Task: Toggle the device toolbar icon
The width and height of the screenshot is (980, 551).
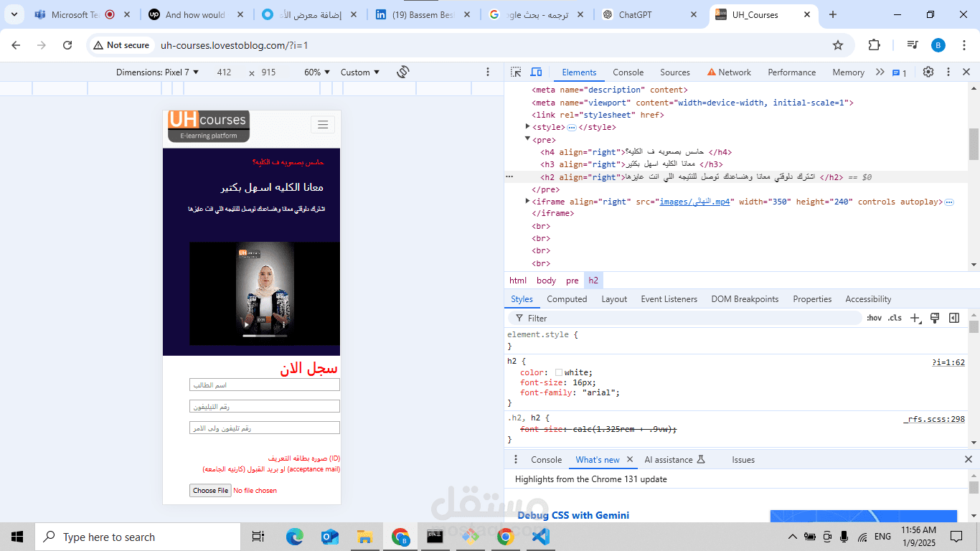Action: click(x=536, y=72)
